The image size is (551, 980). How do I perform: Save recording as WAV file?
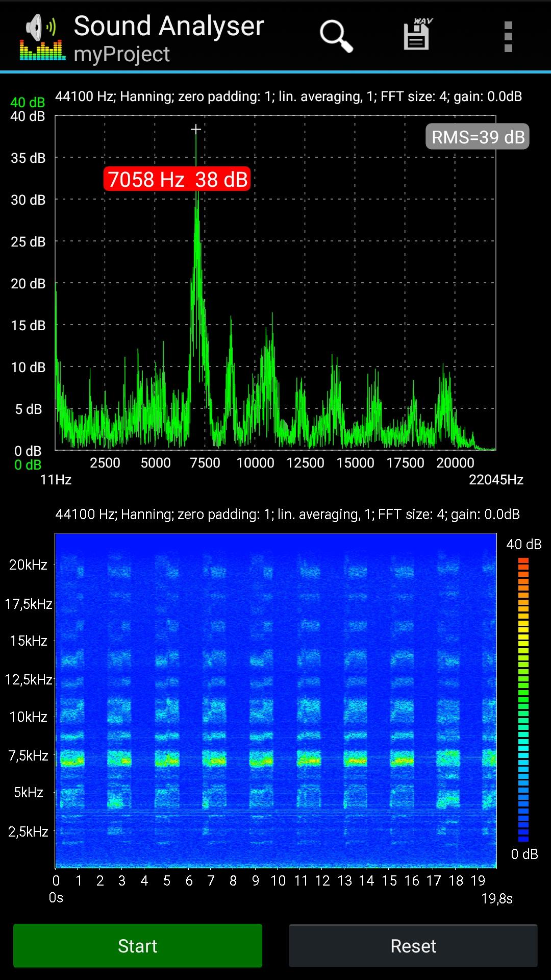[x=417, y=36]
